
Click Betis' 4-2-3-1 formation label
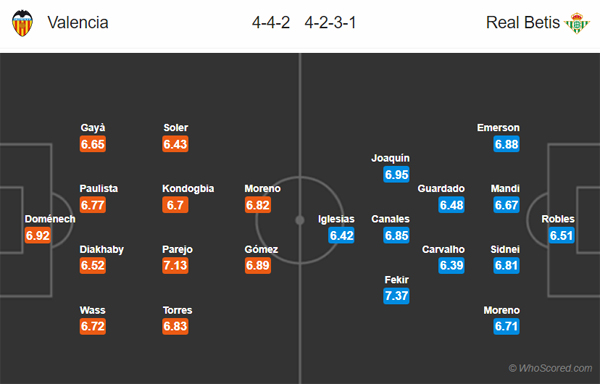331,23
